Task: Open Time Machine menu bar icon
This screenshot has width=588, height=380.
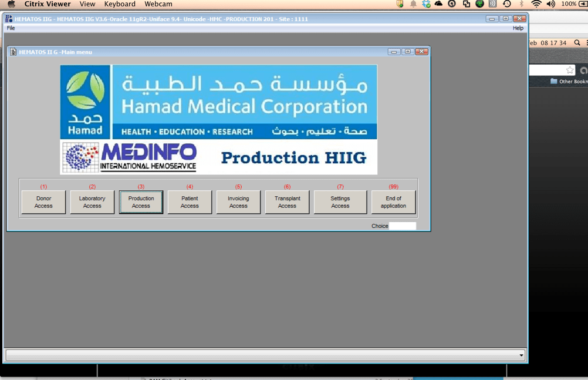Action: [x=507, y=4]
